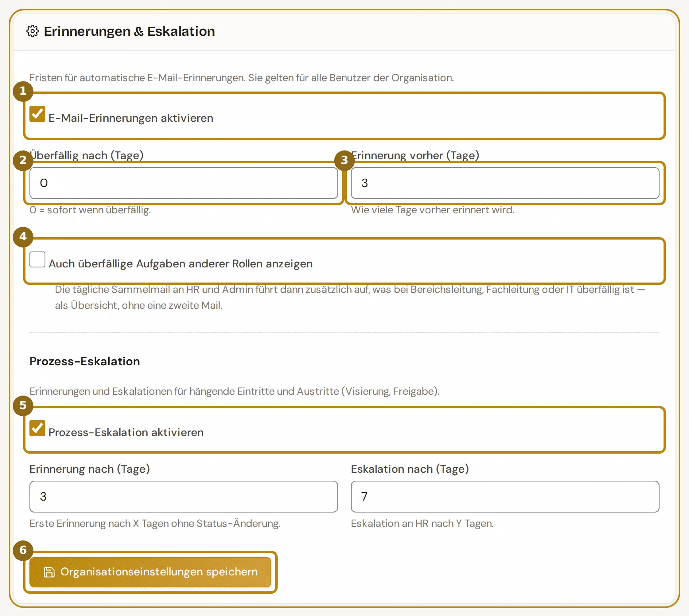The width and height of the screenshot is (689, 616).
Task: Click the hint '0 = sofort wenn überfällig.'
Action: point(90,210)
